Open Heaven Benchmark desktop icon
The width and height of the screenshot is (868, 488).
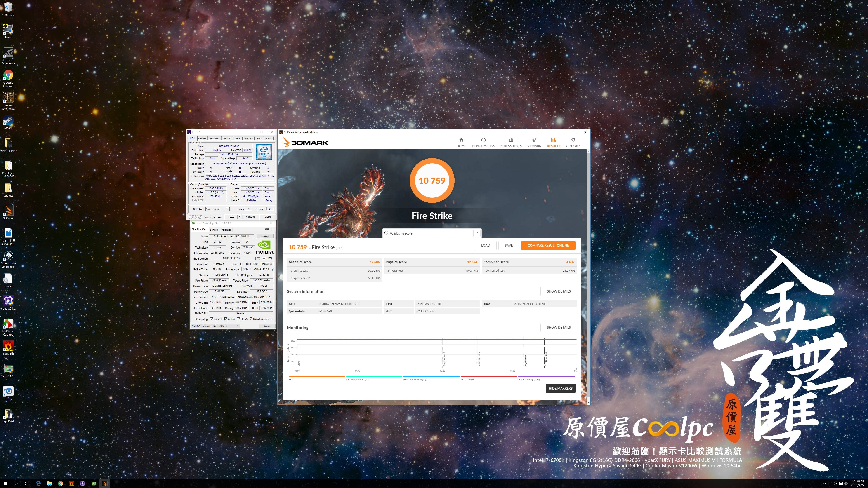click(x=8, y=101)
